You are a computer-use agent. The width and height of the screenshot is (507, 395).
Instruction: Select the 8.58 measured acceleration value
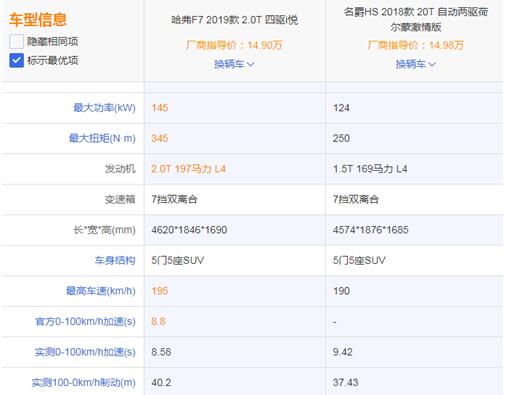161,352
